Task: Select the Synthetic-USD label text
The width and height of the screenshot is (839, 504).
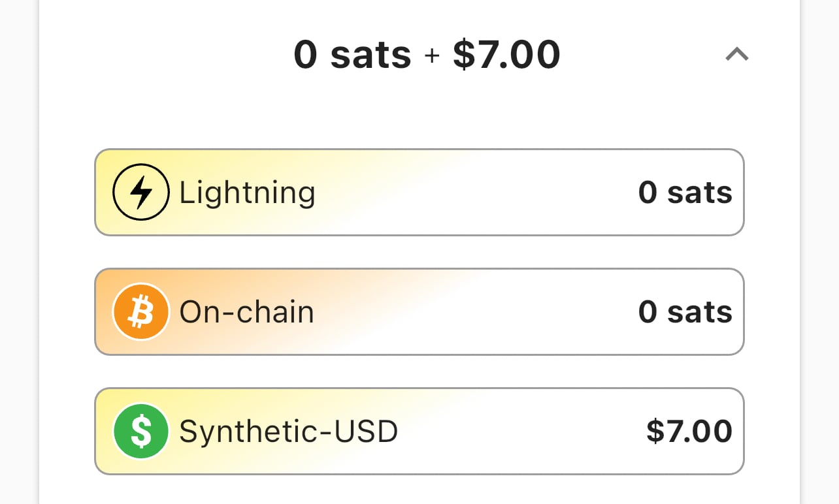Action: coord(288,432)
